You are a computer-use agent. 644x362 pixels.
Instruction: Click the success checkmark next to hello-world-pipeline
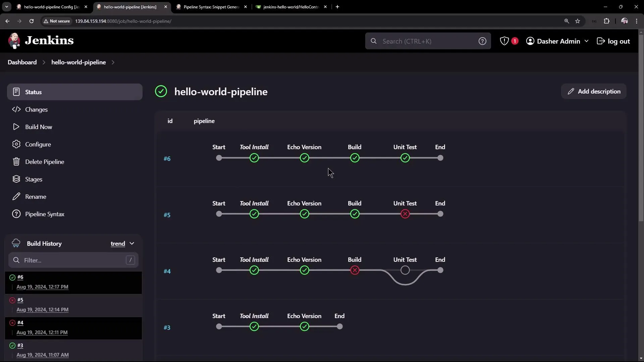[x=161, y=91]
